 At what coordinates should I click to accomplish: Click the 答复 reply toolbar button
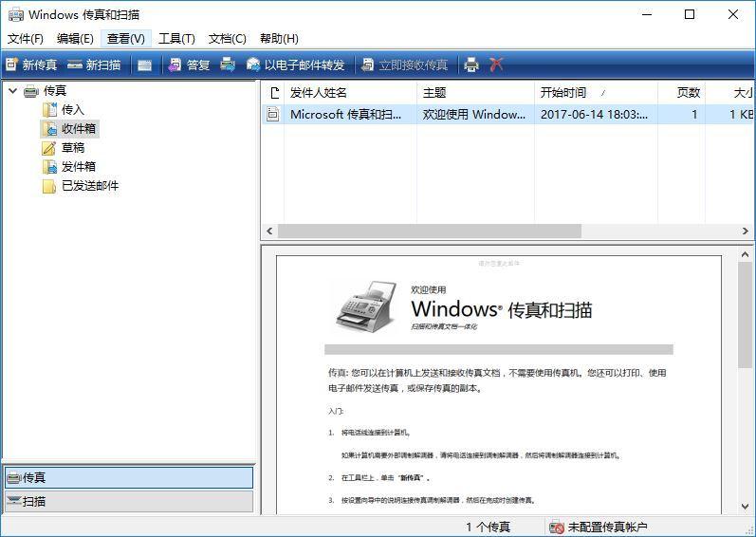coord(189,65)
